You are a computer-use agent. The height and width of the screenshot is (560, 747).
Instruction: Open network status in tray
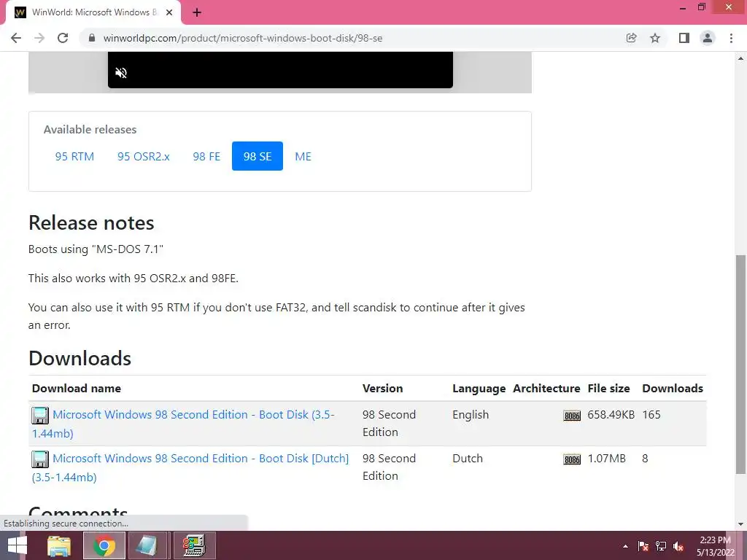tap(661, 546)
